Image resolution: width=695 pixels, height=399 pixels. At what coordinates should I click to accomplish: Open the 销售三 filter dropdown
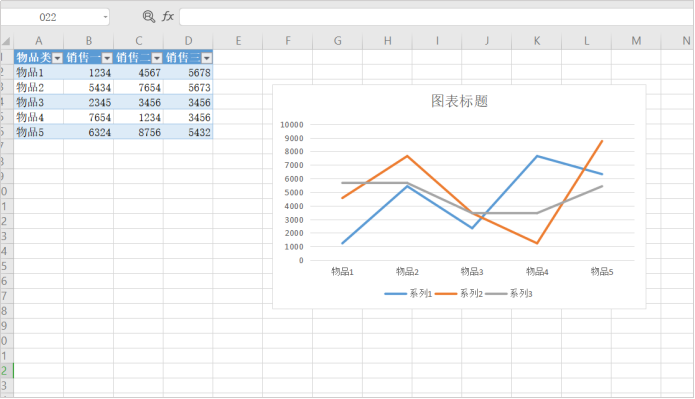pyautogui.click(x=207, y=58)
